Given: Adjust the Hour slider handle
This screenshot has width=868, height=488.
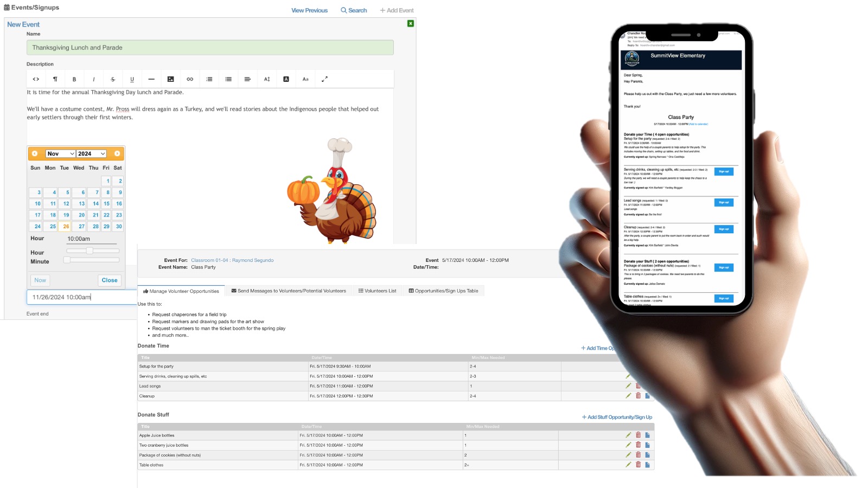Looking at the screenshot, I should [x=90, y=251].
